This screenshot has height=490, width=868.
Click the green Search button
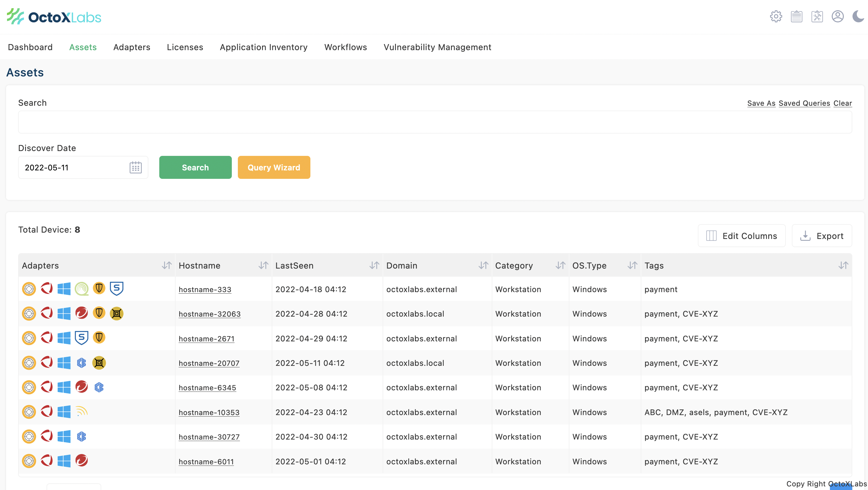pos(196,167)
